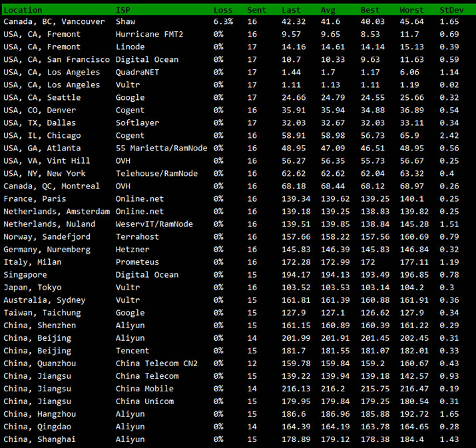This screenshot has width=476, height=448.
Task: Select the Worst column header
Action: [411, 10]
